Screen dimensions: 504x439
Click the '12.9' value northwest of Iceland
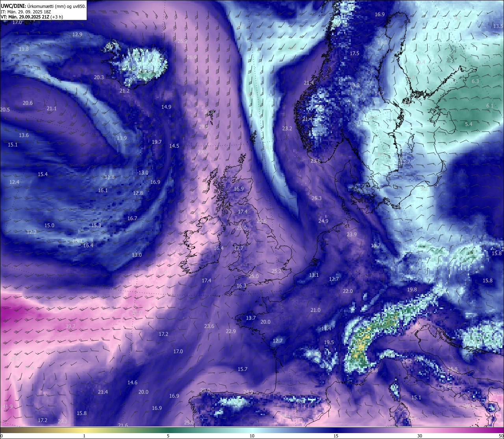tap(77, 35)
